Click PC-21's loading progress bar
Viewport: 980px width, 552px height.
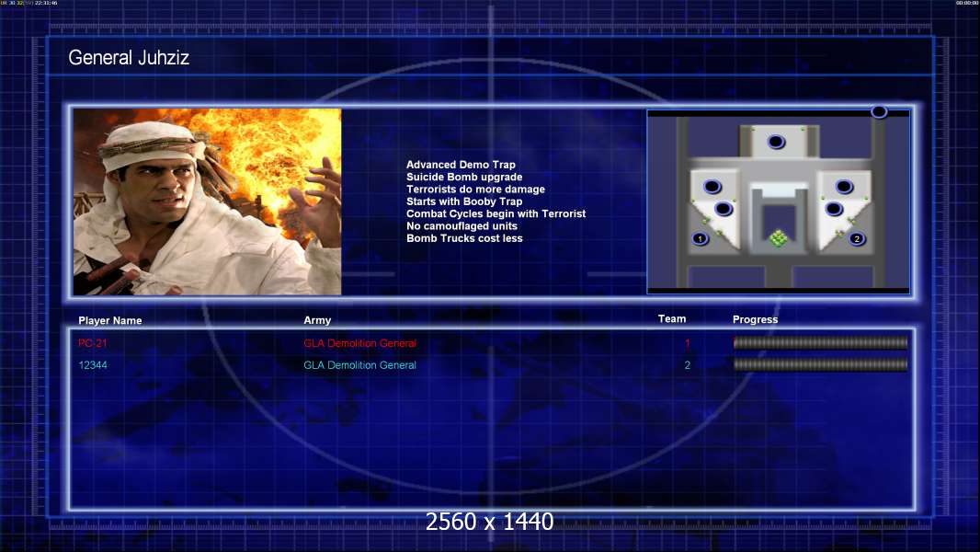(x=820, y=342)
